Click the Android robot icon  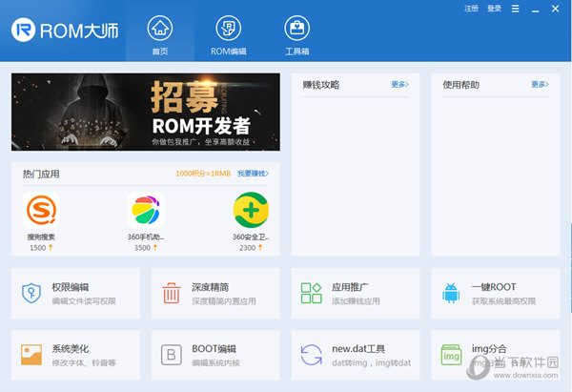pos(451,293)
